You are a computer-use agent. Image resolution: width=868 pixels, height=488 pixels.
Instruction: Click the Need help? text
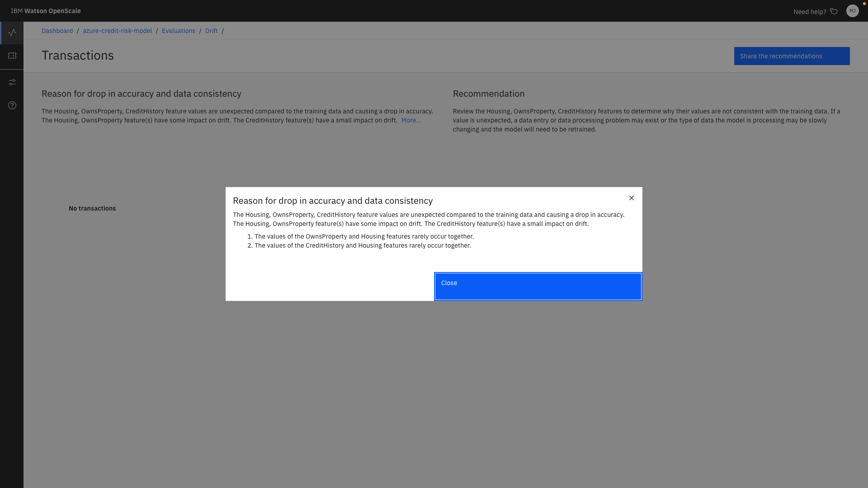[x=809, y=12]
